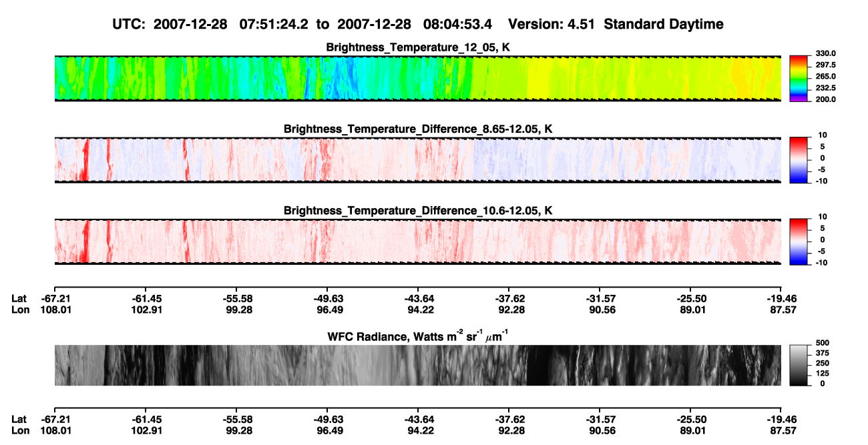Screen dimensions: 868x445
Task: Click latitude -67.21 on axis above WFC title
Action: pyautogui.click(x=55, y=298)
